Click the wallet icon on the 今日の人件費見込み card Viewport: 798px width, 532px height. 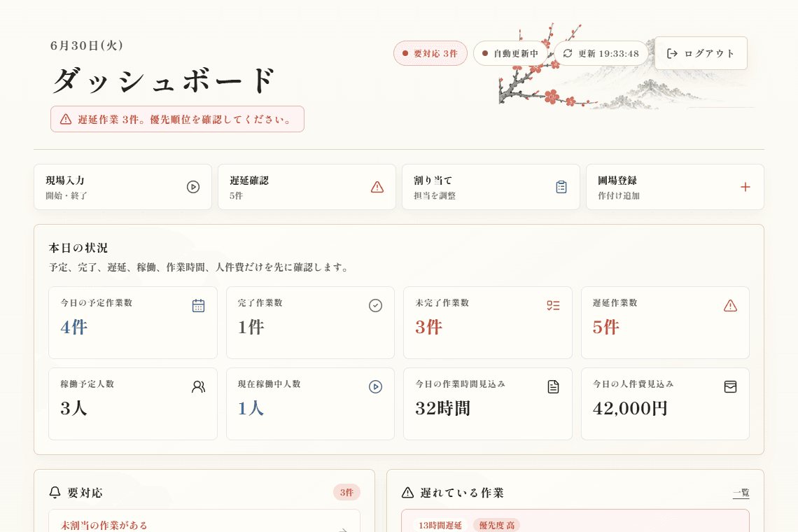pyautogui.click(x=730, y=387)
